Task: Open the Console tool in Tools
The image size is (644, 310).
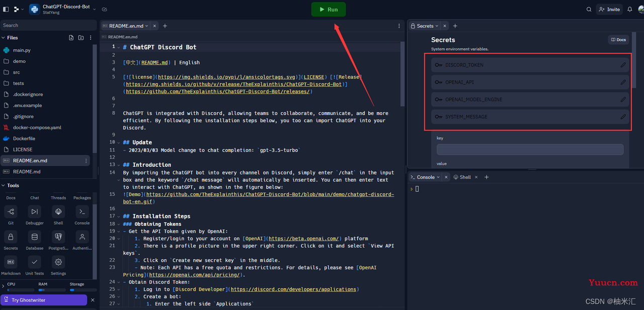Action: pyautogui.click(x=82, y=215)
